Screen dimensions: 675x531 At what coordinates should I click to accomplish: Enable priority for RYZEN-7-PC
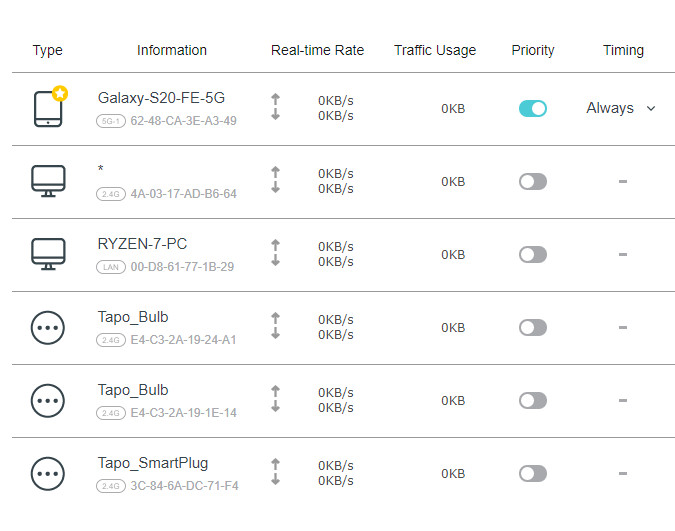pos(533,254)
